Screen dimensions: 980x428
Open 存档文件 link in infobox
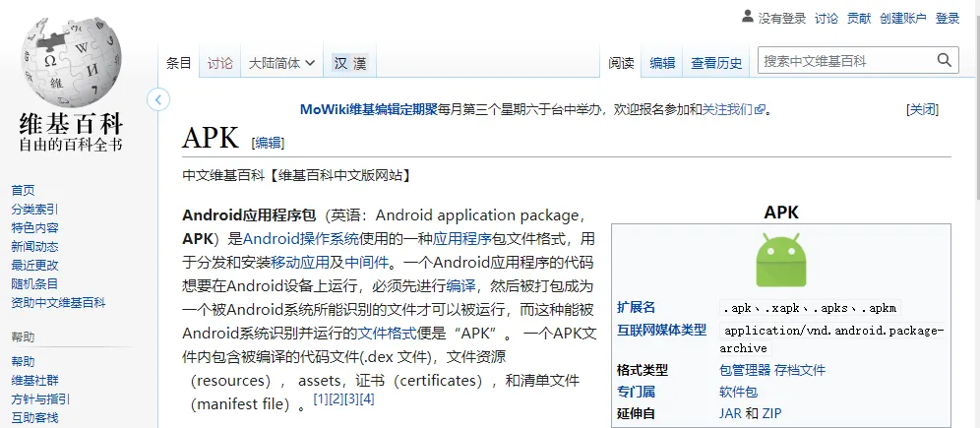click(x=799, y=371)
